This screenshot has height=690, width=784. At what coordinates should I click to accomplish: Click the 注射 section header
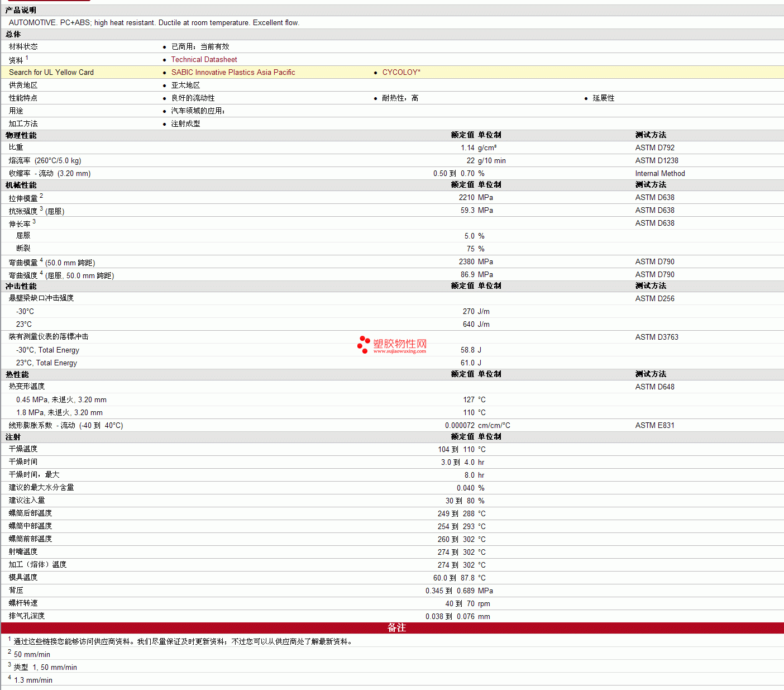click(13, 437)
